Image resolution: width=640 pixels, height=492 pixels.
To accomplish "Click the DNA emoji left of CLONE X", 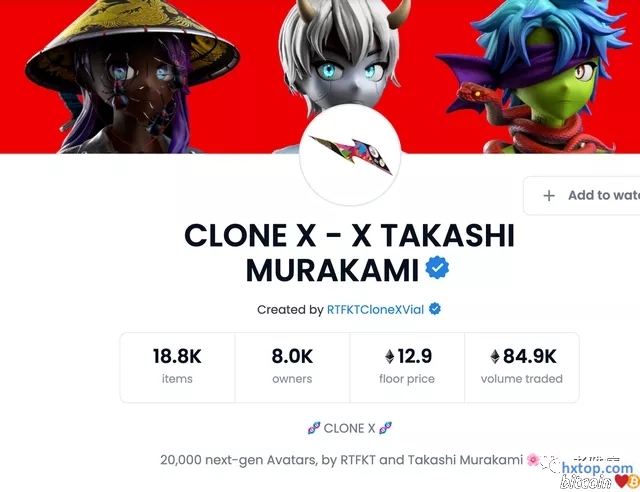I will pos(314,428).
